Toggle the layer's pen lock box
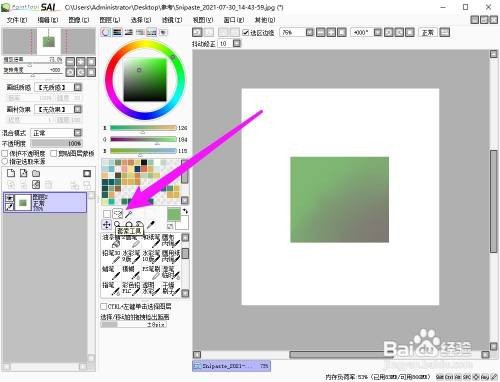Image resolution: width=500 pixels, height=382 pixels. 9,206
